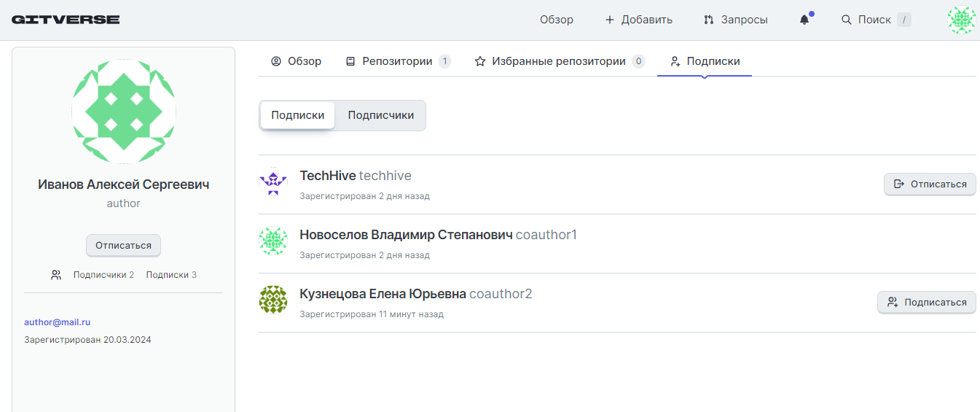This screenshot has height=412, width=980.
Task: Click Отписаться under profile name
Action: point(123,245)
